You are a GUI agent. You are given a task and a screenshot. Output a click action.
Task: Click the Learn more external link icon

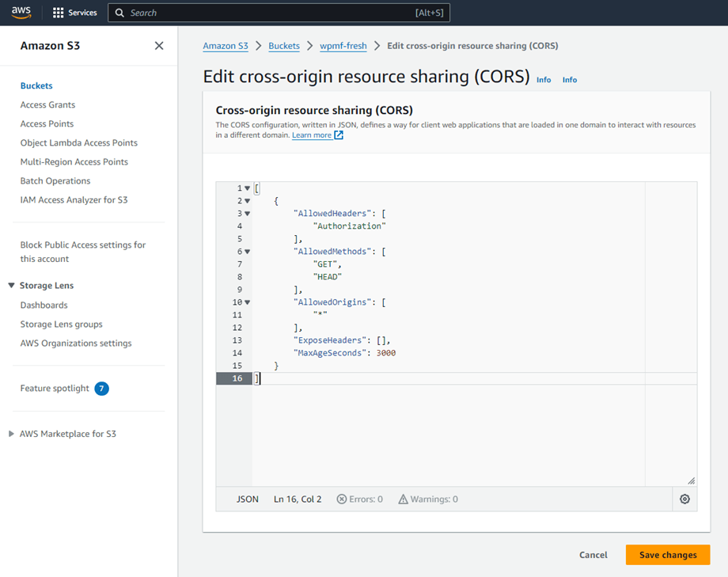[339, 135]
